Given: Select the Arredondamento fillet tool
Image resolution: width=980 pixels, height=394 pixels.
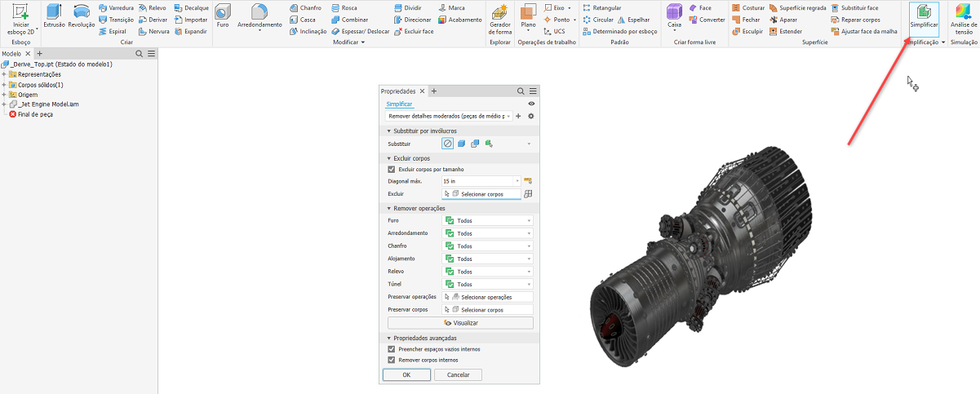Looking at the screenshot, I should click(259, 16).
